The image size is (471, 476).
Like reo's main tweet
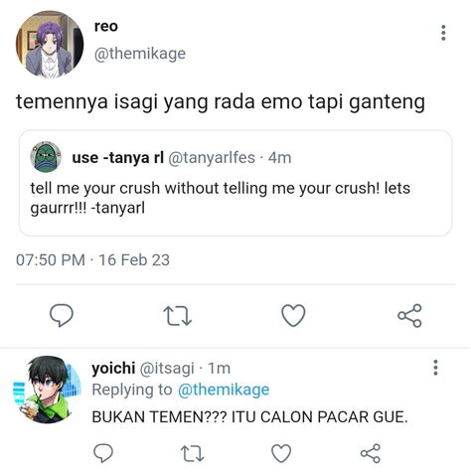[293, 315]
